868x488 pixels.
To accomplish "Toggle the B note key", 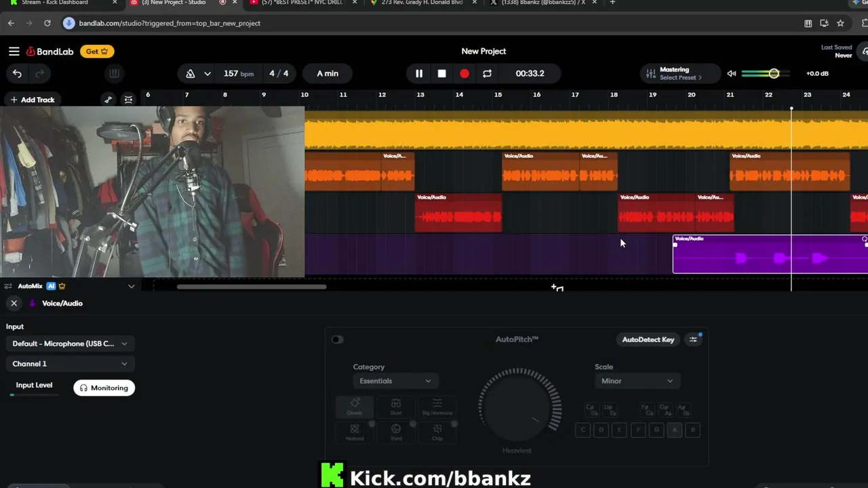I will click(x=692, y=430).
